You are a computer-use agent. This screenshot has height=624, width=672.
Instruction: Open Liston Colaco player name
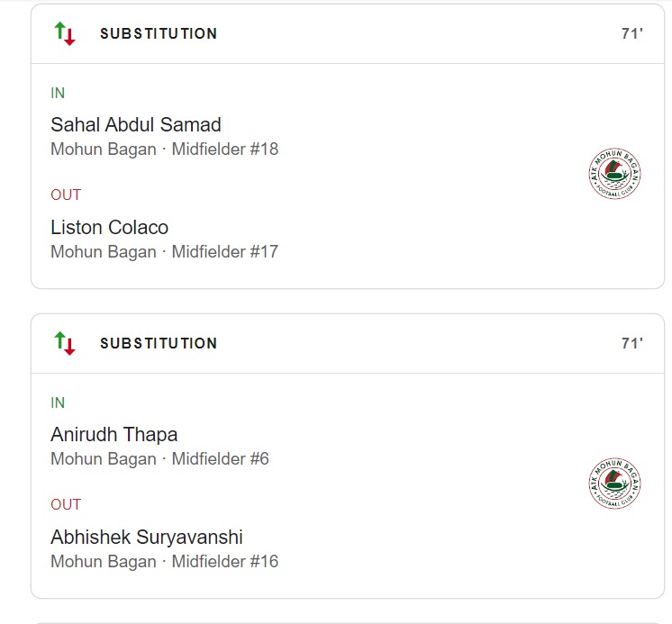109,227
